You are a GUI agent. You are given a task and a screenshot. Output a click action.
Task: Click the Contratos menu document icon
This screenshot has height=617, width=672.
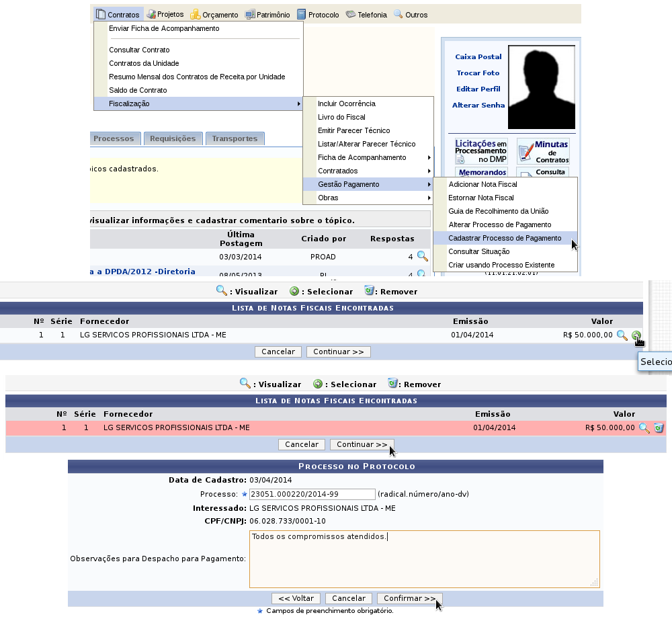101,14
